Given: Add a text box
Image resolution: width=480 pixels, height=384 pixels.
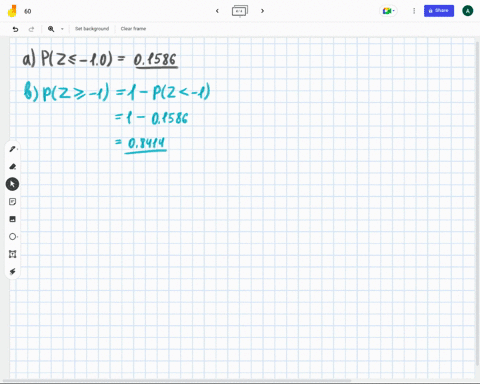Looking at the screenshot, I should 13,254.
